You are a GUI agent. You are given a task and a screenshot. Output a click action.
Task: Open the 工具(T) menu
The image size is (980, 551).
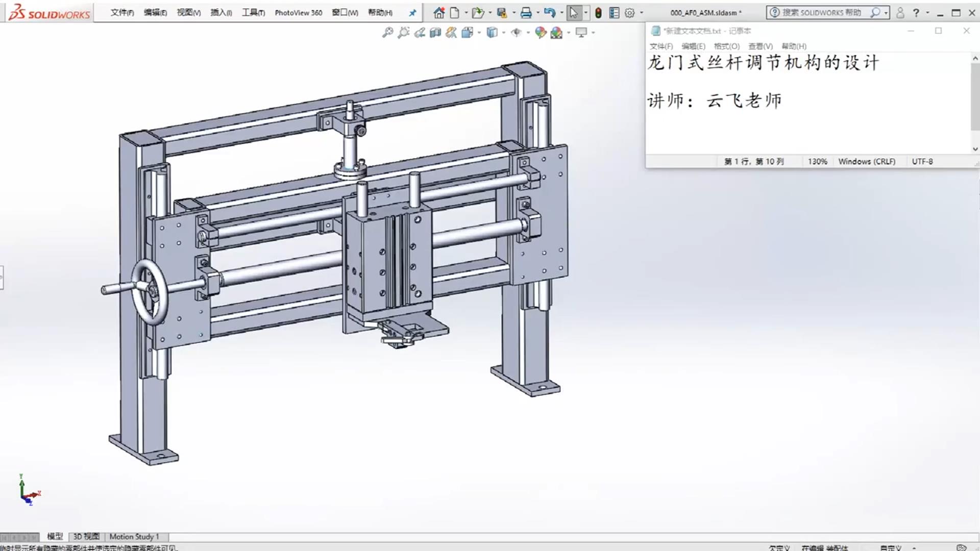pos(253,13)
